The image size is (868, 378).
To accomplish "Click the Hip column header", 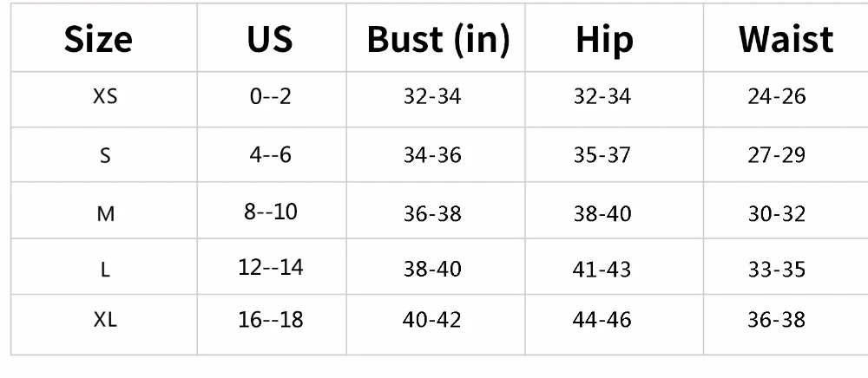I will click(604, 40).
